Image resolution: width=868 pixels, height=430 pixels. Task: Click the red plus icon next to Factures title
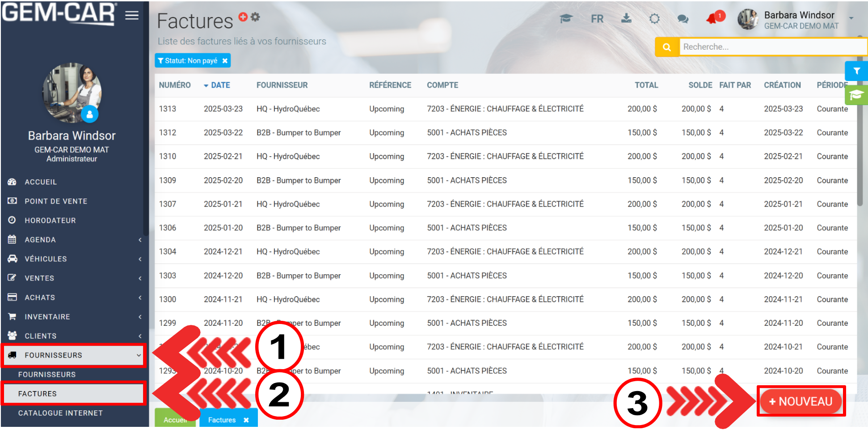pyautogui.click(x=243, y=17)
